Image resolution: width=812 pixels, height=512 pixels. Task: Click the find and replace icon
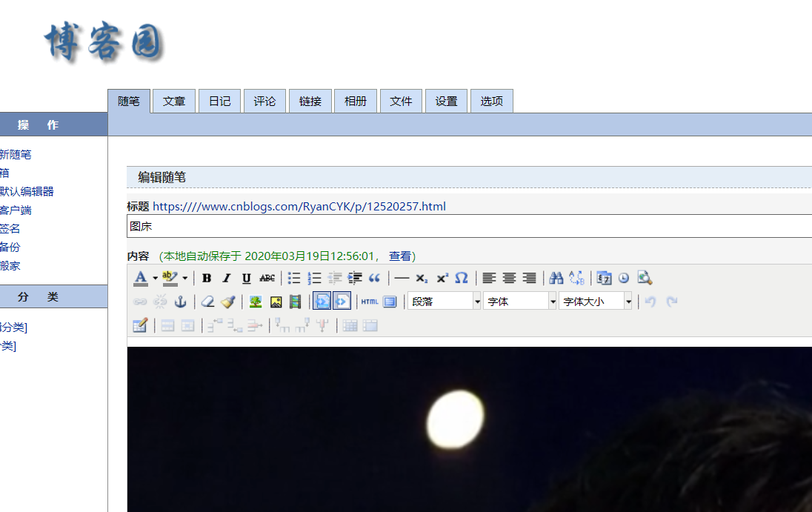pyautogui.click(x=577, y=278)
